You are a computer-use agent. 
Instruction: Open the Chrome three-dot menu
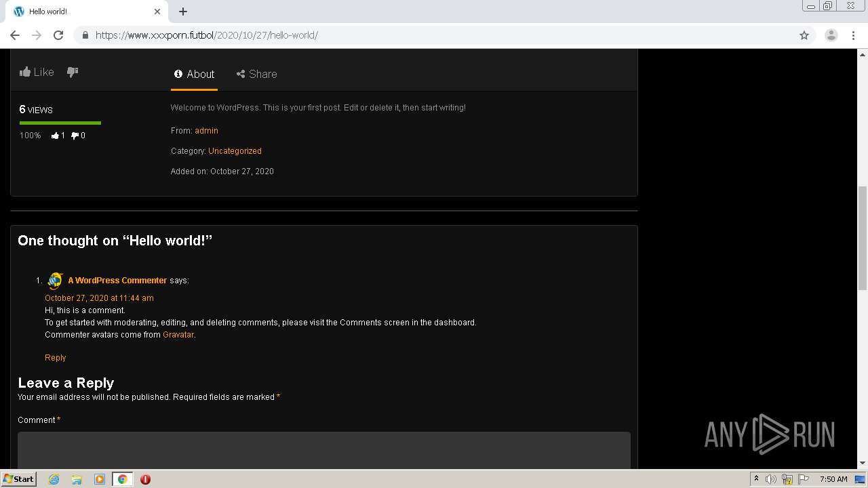[x=853, y=35]
